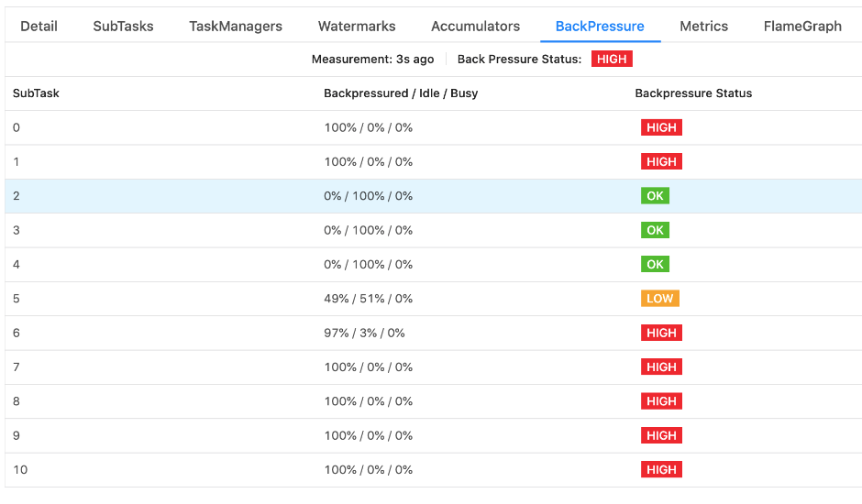Click the active BackPressure tab
The image size is (862, 504).
[x=600, y=26]
